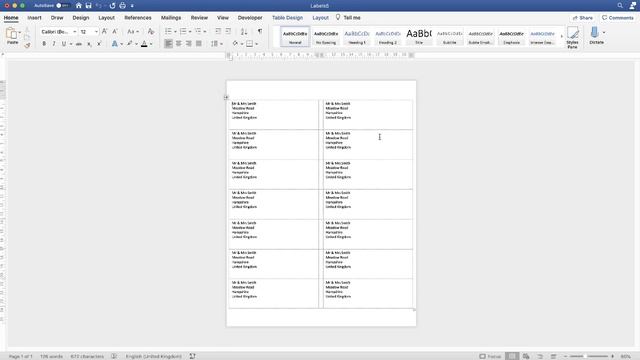The image size is (640, 360).
Task: Open the Dictate options dropdown arrow
Action: point(604,33)
